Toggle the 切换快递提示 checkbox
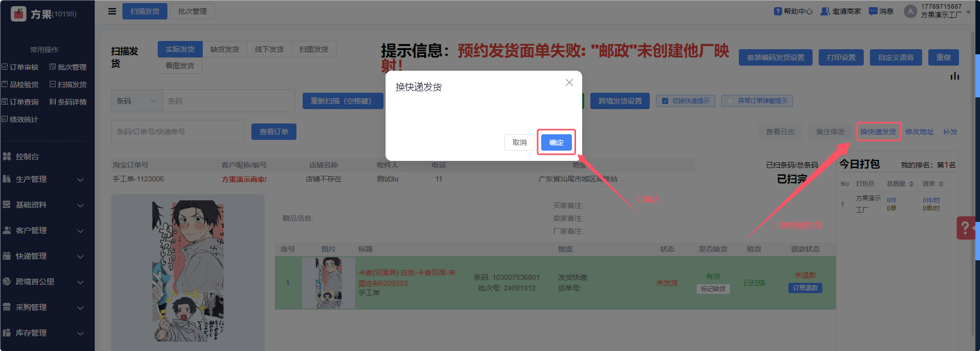Image resolution: width=980 pixels, height=351 pixels. coord(665,101)
